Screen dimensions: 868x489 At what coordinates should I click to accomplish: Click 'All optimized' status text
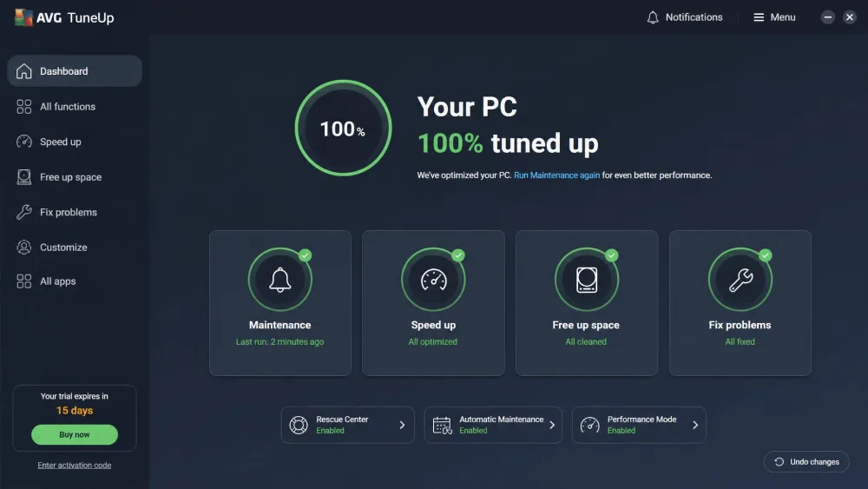pyautogui.click(x=433, y=341)
